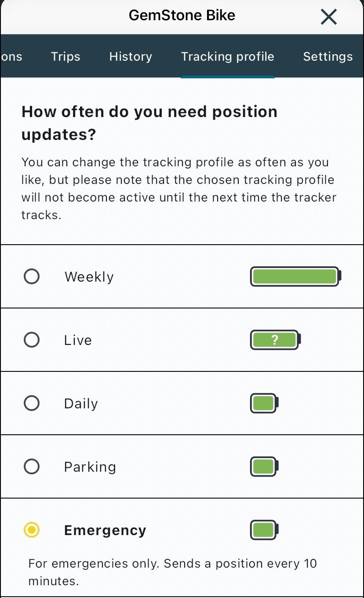
Task: Click the Tracking profile tab
Action: pyautogui.click(x=227, y=56)
